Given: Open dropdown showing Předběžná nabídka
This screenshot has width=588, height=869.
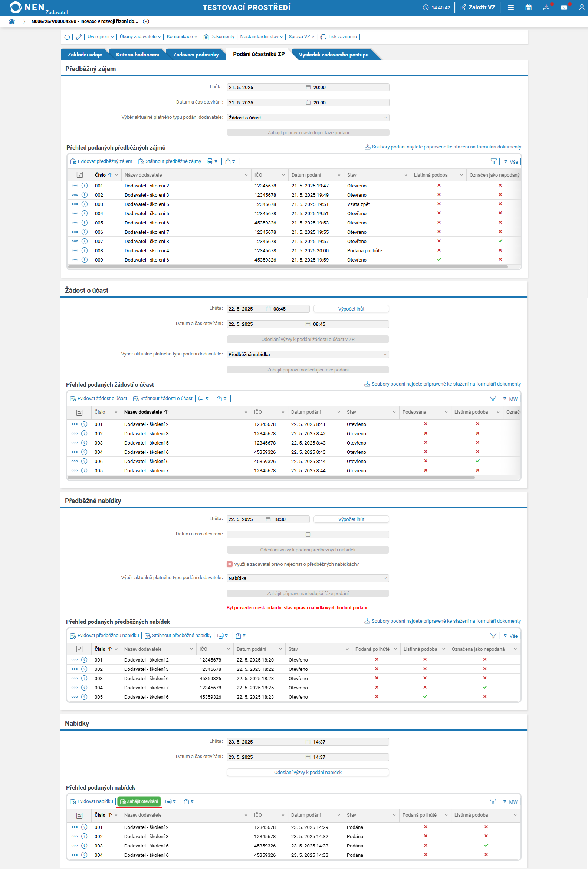Looking at the screenshot, I should [x=308, y=354].
